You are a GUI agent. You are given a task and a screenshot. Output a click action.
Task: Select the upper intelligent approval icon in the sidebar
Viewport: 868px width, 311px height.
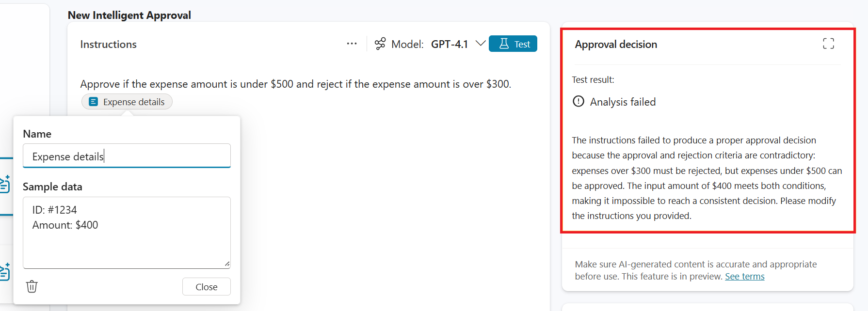[x=6, y=184]
